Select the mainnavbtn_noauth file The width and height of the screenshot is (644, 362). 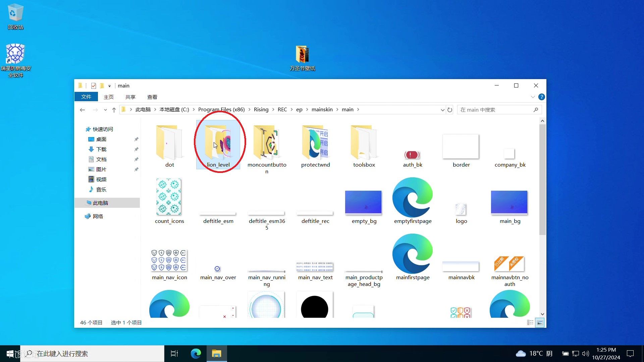[509, 271]
